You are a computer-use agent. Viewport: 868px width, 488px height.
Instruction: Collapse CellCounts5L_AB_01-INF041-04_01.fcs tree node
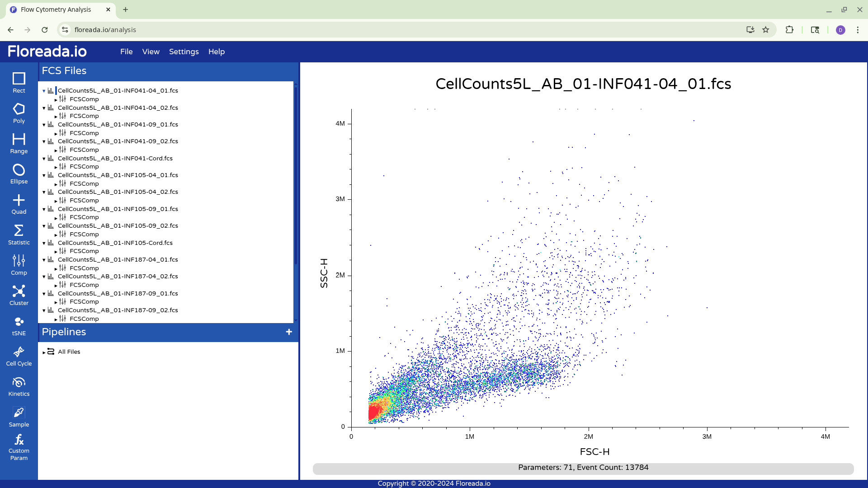tap(44, 91)
